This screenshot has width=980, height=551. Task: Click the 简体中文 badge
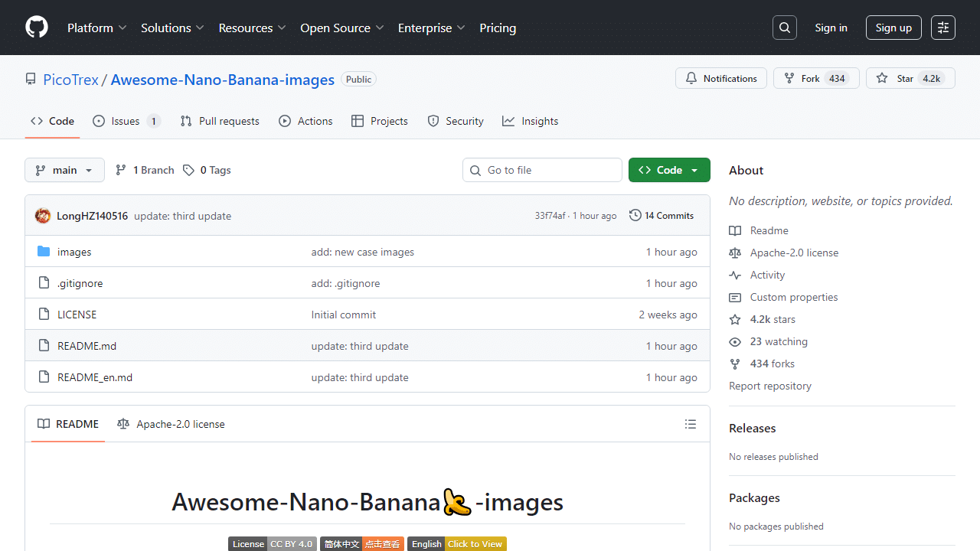coord(361,544)
